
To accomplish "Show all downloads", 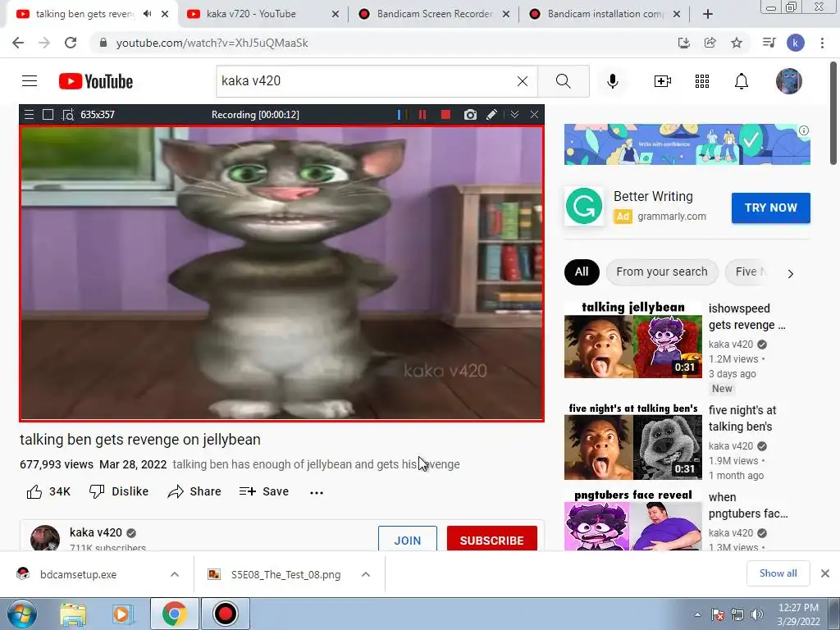I will point(778,573).
